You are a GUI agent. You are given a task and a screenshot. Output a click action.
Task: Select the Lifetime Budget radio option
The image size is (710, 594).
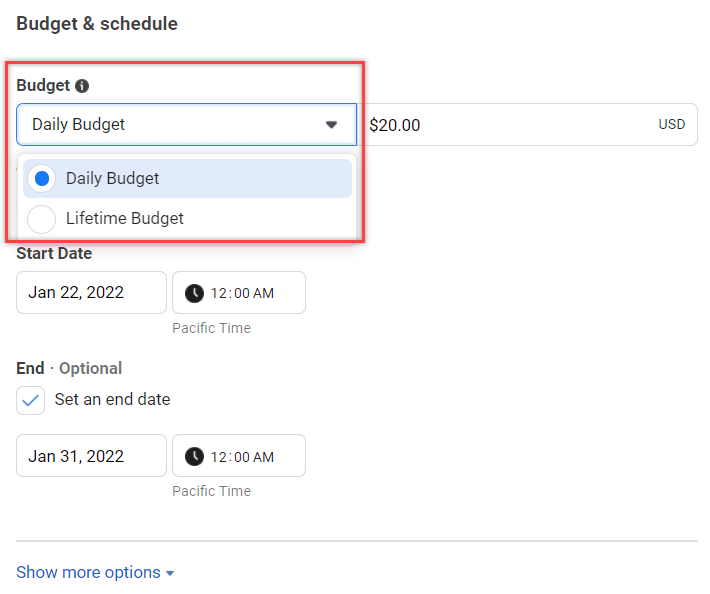pos(42,219)
